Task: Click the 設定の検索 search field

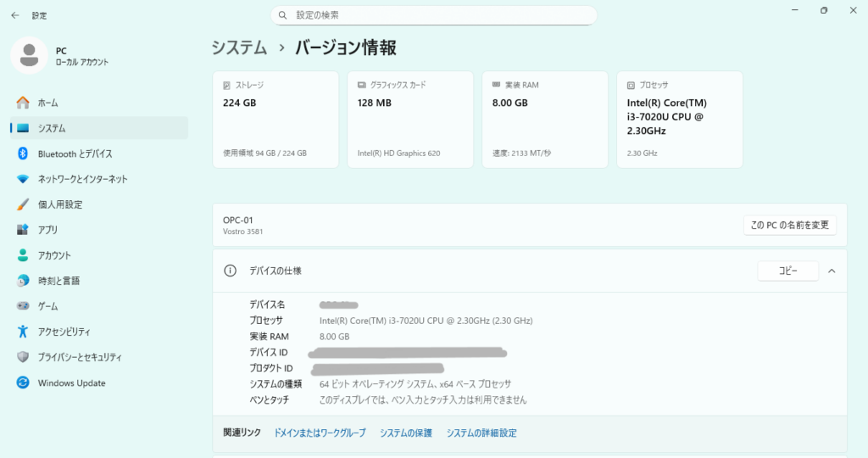Action: (434, 15)
